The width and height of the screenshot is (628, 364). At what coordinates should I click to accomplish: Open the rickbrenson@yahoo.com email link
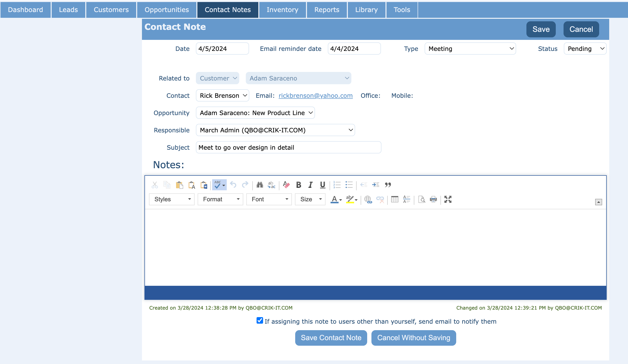pos(316,96)
